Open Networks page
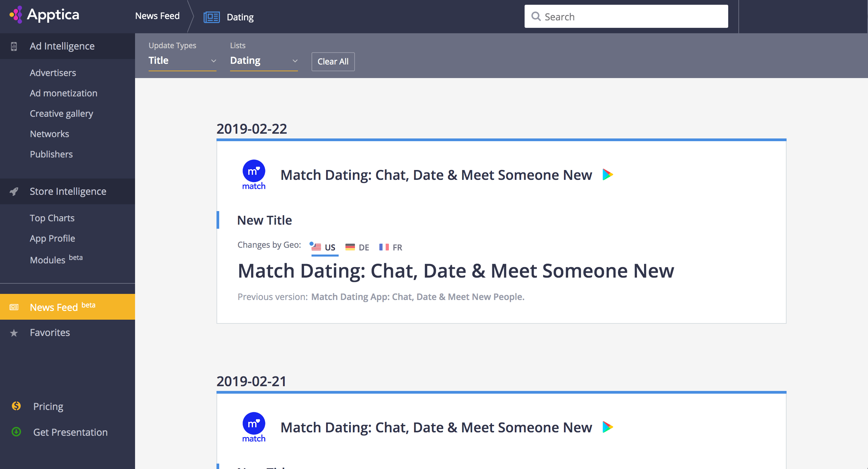Image resolution: width=868 pixels, height=469 pixels. click(x=50, y=134)
